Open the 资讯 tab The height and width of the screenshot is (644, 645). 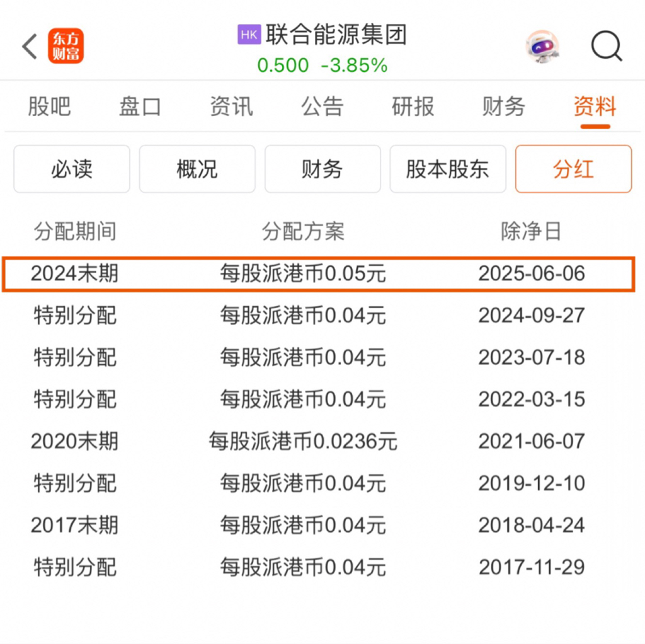tap(231, 106)
